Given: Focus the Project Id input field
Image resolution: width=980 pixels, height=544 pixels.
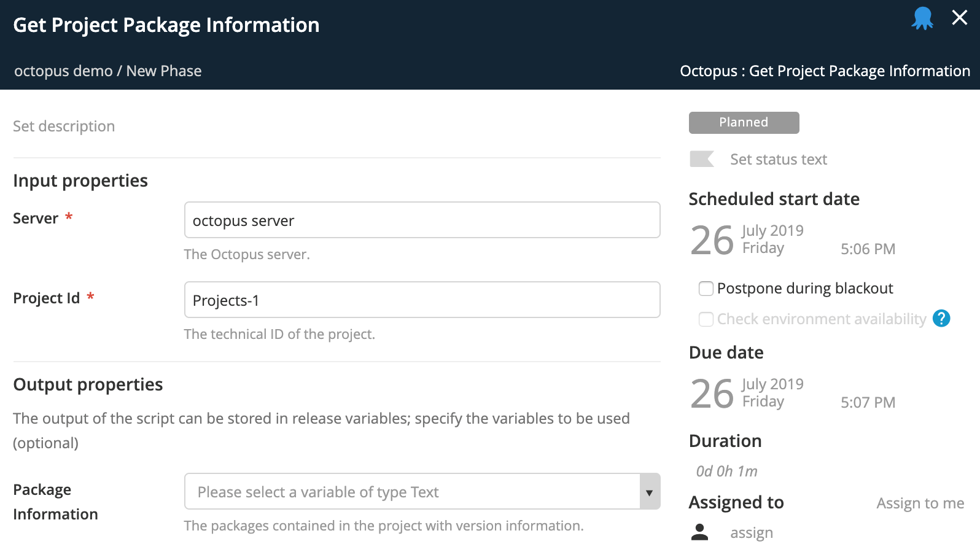Looking at the screenshot, I should (422, 300).
